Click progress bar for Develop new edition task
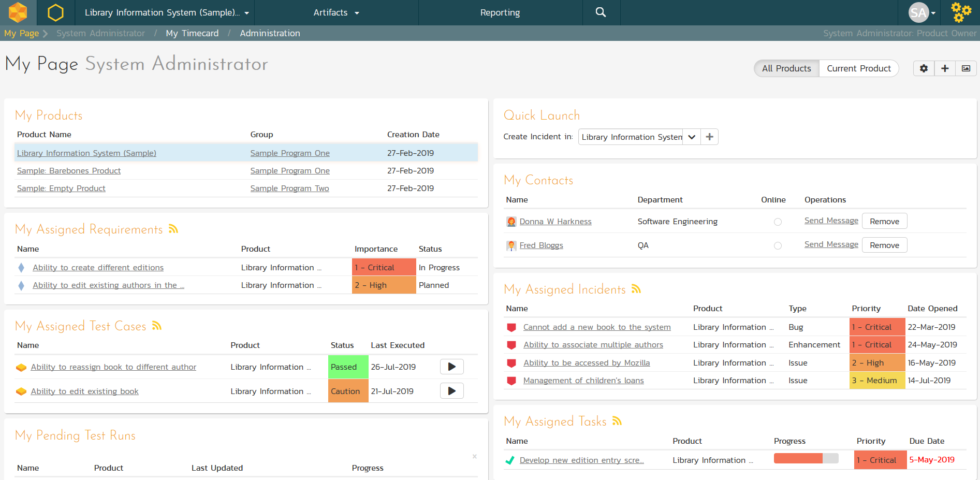This screenshot has width=980, height=480. (806, 459)
